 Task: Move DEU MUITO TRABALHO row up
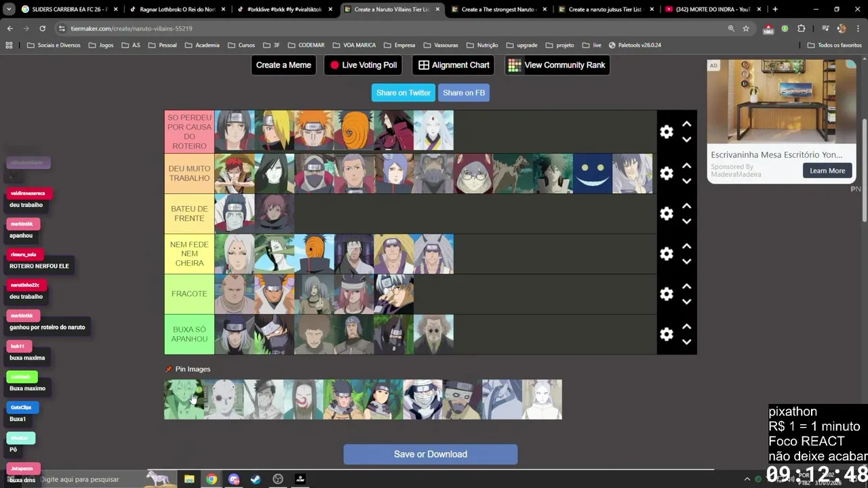[x=686, y=166]
